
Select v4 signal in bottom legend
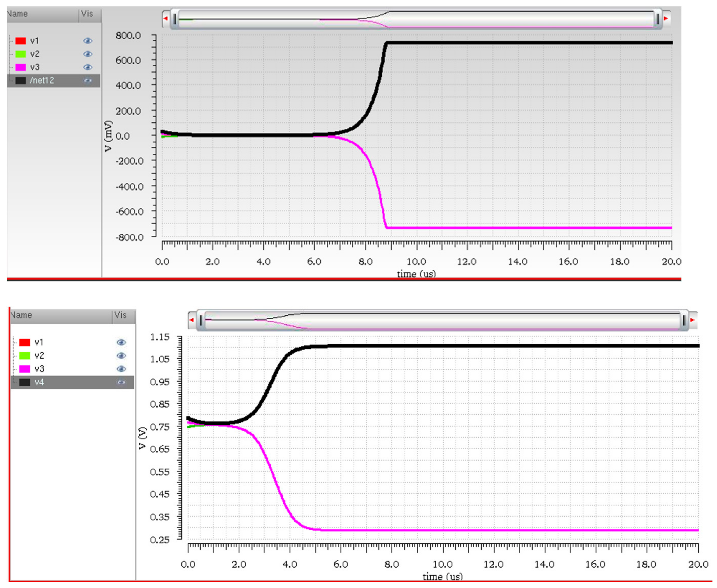click(39, 382)
